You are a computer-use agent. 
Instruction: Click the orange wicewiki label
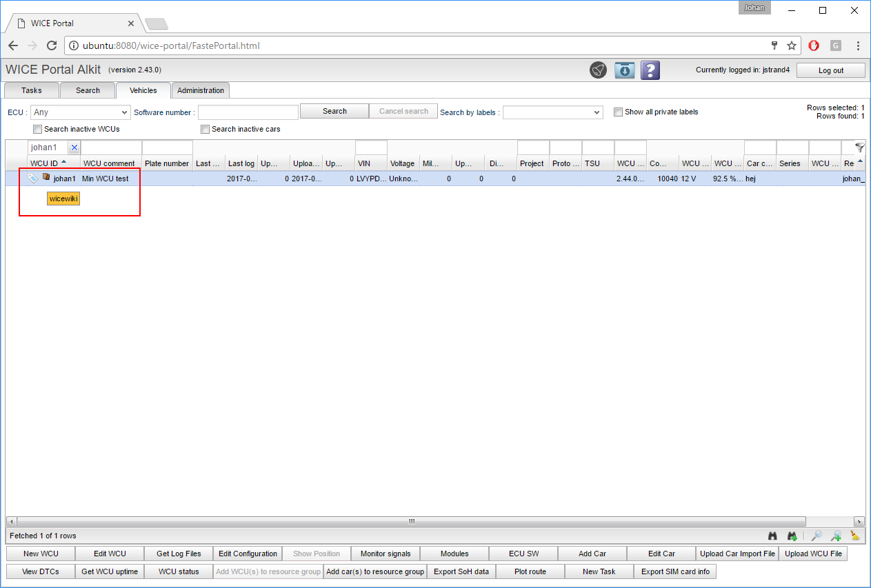pyautogui.click(x=63, y=199)
